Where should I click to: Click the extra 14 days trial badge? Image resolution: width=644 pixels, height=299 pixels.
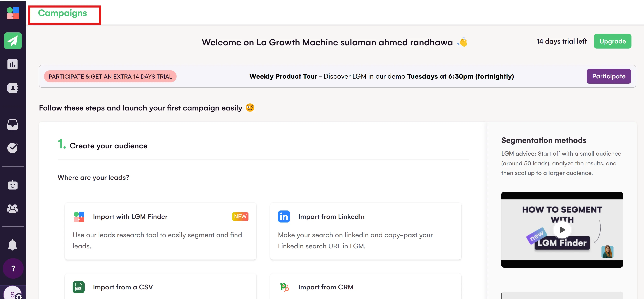(110, 77)
